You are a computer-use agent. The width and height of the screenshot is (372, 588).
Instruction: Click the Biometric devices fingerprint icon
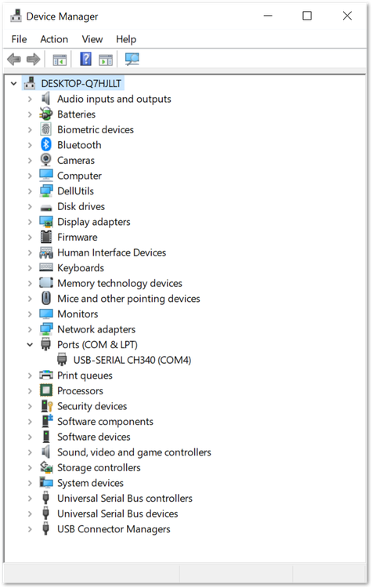[x=45, y=129]
